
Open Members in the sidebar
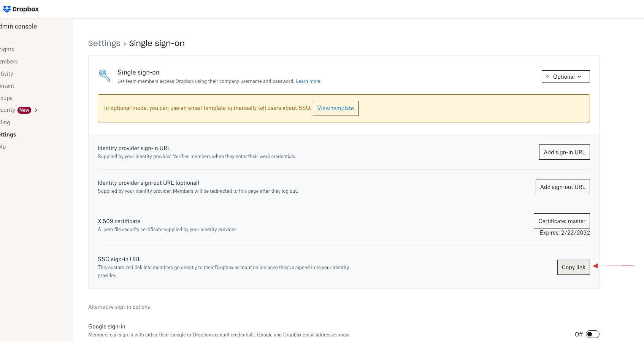coord(9,62)
